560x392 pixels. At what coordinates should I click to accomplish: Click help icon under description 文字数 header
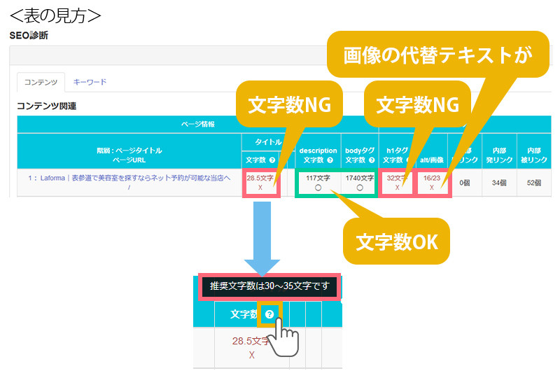pyautogui.click(x=330, y=160)
